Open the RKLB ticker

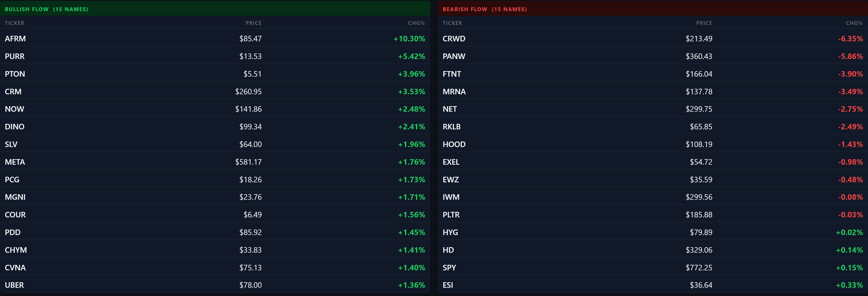(451, 127)
